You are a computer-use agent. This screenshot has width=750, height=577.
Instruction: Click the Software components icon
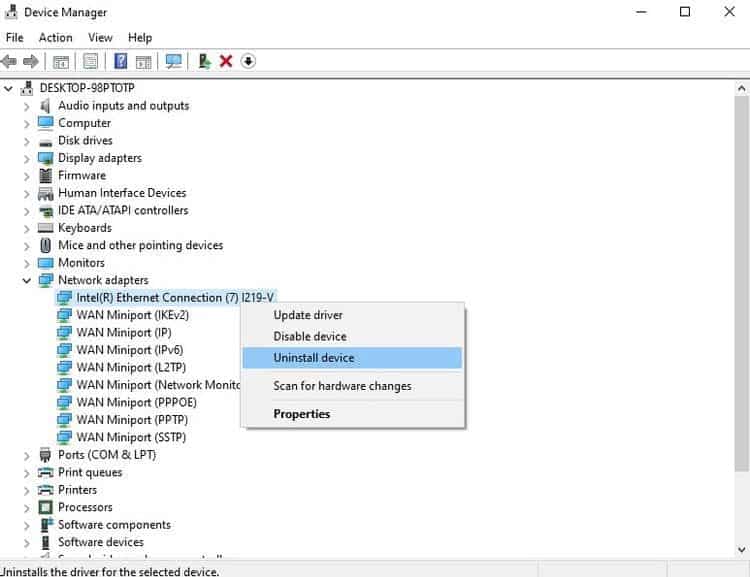[x=46, y=525]
